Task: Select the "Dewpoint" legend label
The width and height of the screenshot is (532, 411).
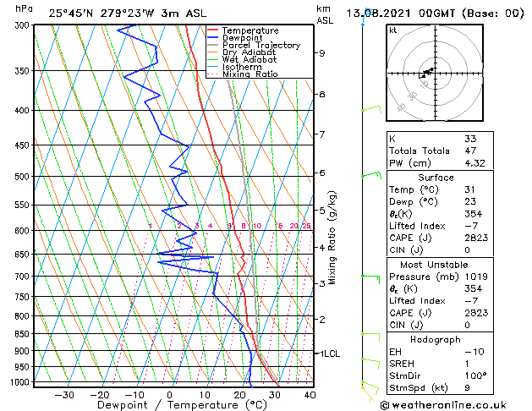Action: [242, 38]
